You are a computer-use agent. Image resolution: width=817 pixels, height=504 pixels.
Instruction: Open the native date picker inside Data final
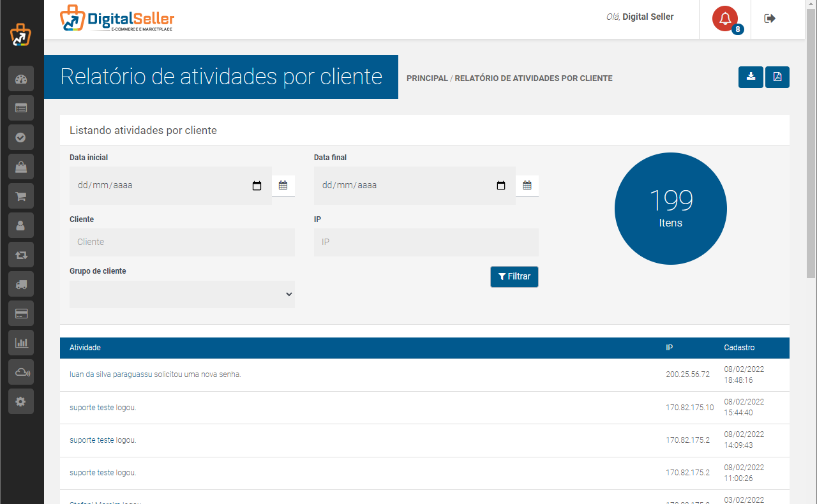(501, 186)
